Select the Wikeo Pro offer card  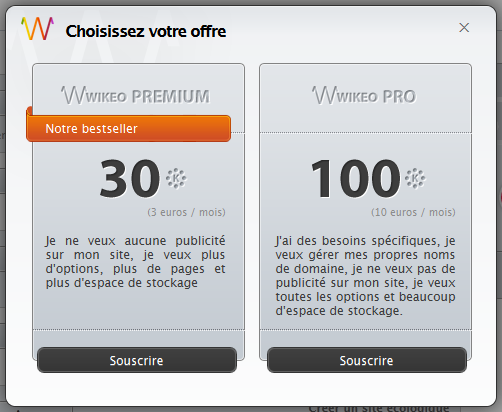365,212
